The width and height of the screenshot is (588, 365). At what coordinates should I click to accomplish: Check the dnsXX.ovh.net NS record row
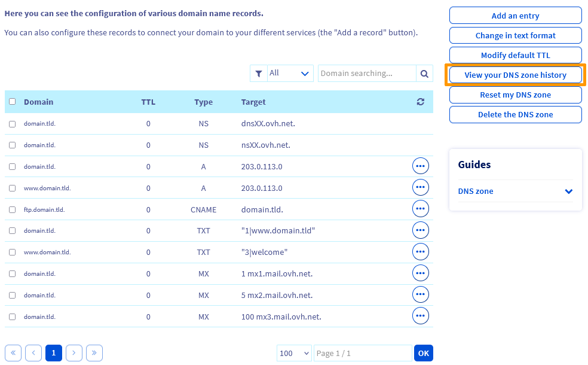(x=12, y=123)
